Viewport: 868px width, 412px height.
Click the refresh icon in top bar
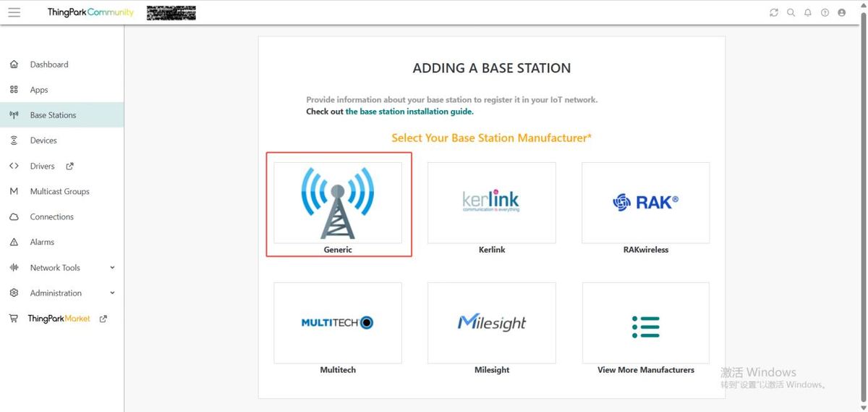point(774,12)
